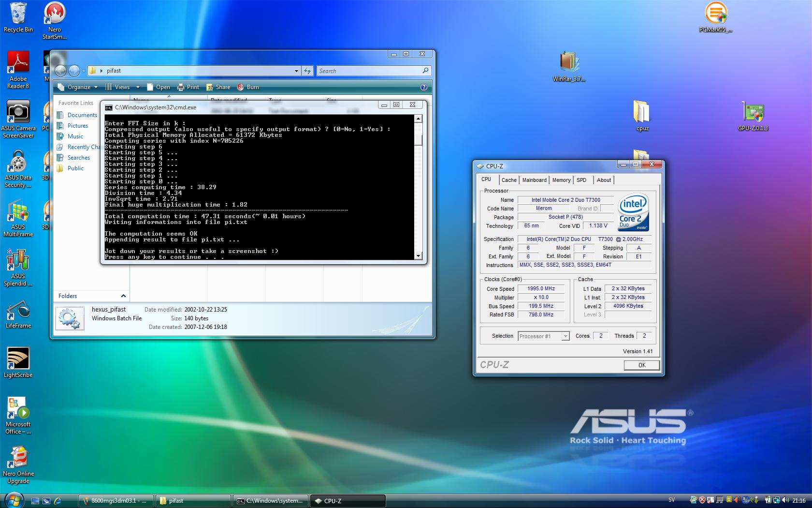Open the address bar history dropdown
Image resolution: width=812 pixels, height=508 pixels.
296,71
